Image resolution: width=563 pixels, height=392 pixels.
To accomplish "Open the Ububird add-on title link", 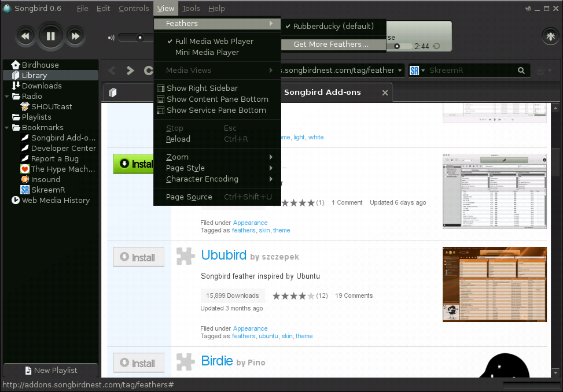I will pyautogui.click(x=224, y=255).
